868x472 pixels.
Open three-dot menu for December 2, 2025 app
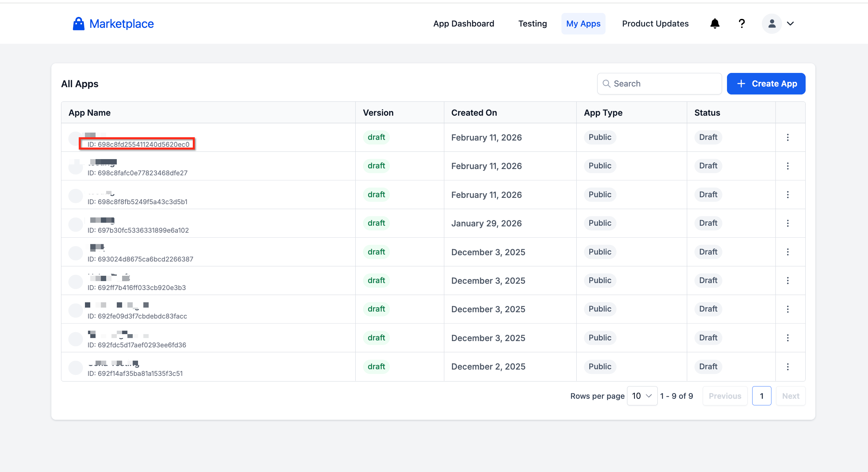click(x=787, y=367)
